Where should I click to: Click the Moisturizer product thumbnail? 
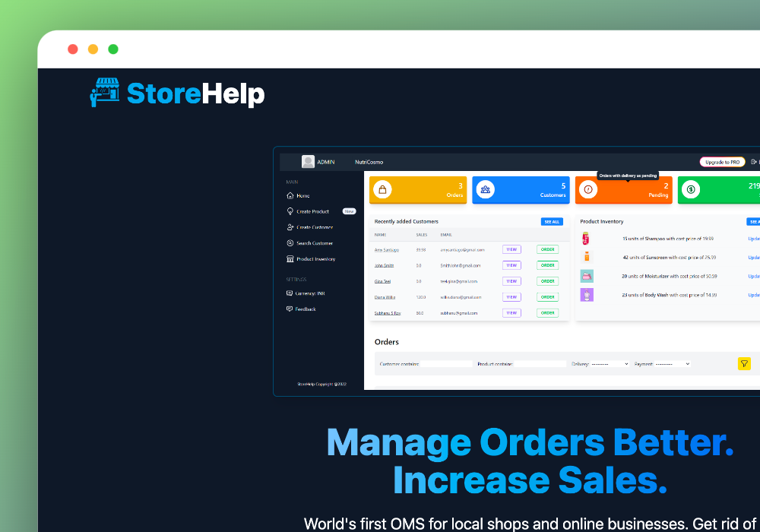(x=586, y=276)
